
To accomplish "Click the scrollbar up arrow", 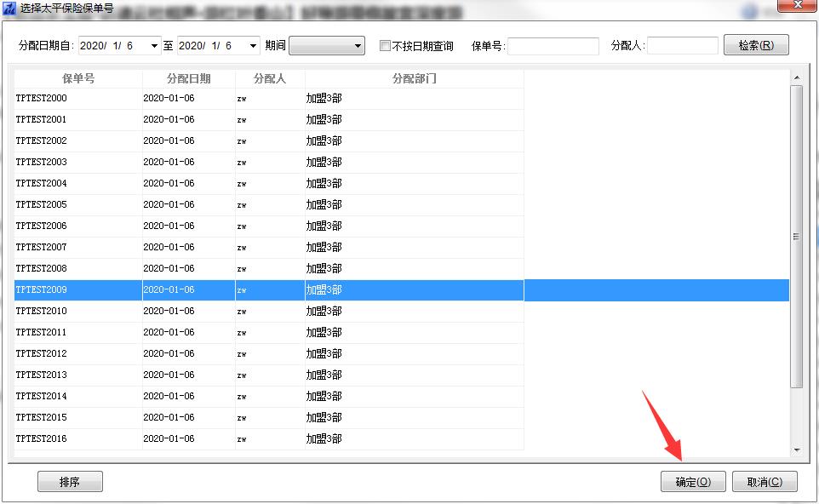I will pyautogui.click(x=797, y=78).
